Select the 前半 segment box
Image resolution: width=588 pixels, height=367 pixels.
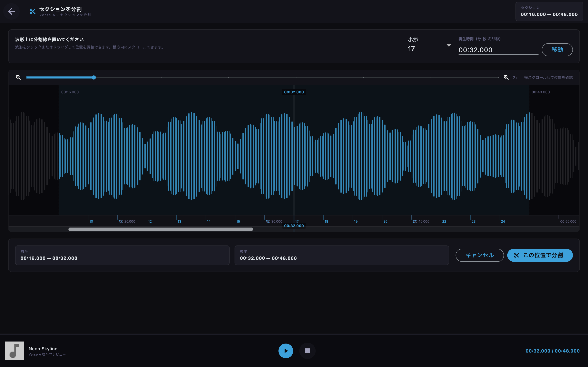[122, 255]
